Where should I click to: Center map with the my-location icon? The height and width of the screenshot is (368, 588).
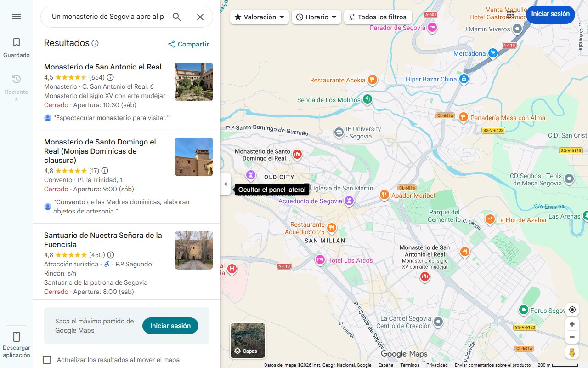point(572,310)
